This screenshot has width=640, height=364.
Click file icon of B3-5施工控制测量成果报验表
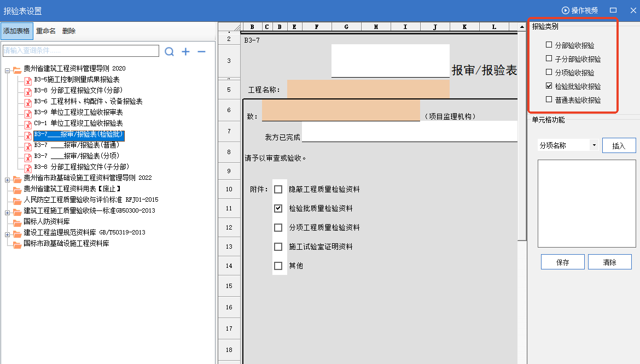point(28,80)
